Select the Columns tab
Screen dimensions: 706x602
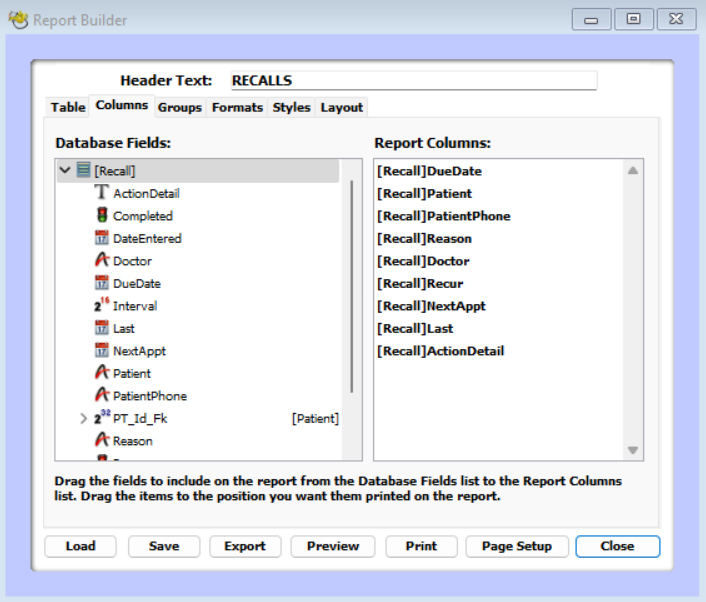(122, 105)
